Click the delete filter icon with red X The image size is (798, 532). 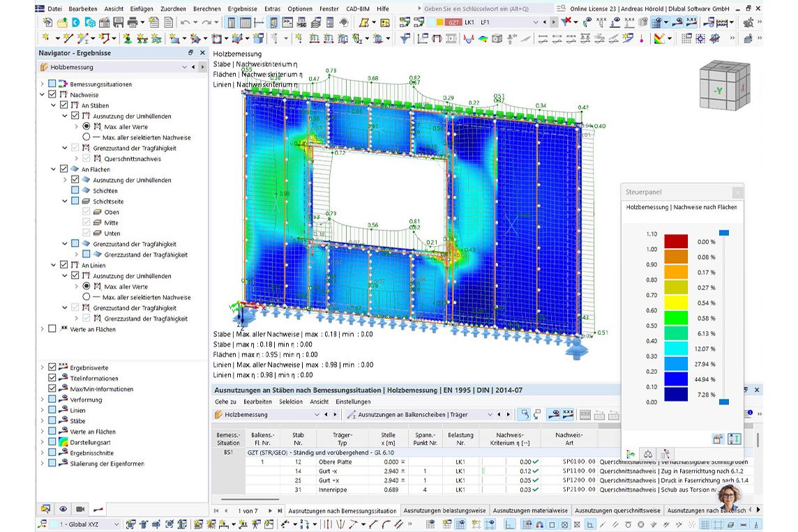click(x=566, y=22)
